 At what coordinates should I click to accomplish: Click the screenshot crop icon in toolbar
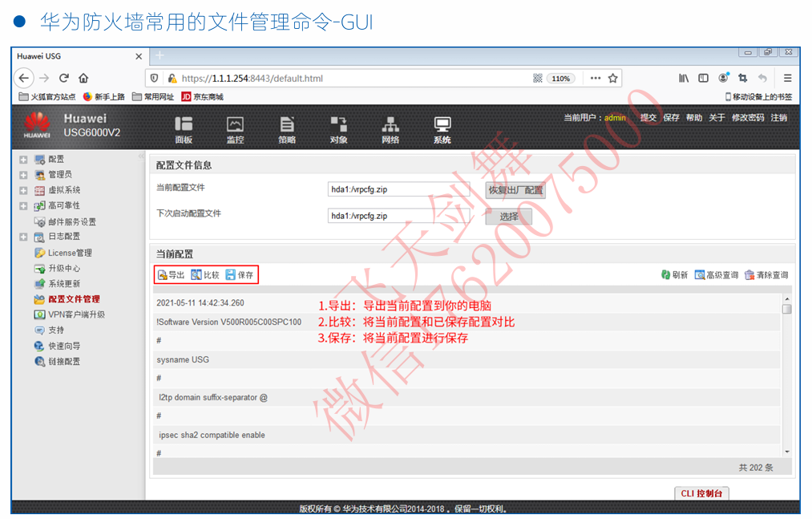click(743, 79)
